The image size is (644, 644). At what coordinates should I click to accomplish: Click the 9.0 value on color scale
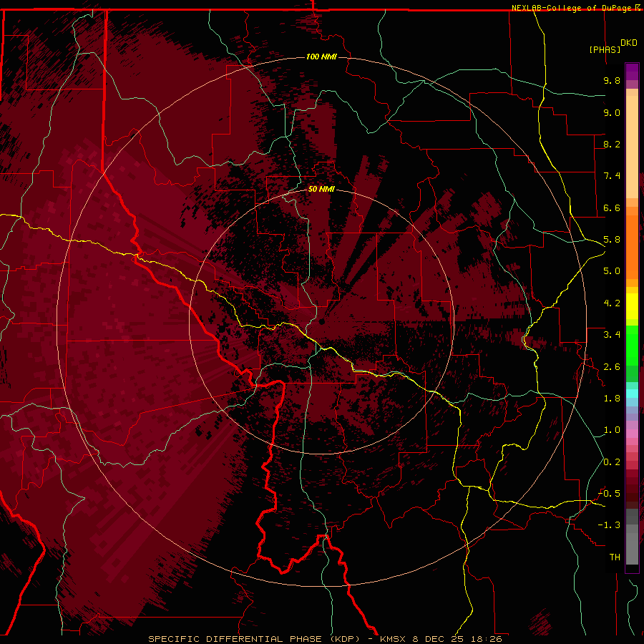[x=612, y=112]
